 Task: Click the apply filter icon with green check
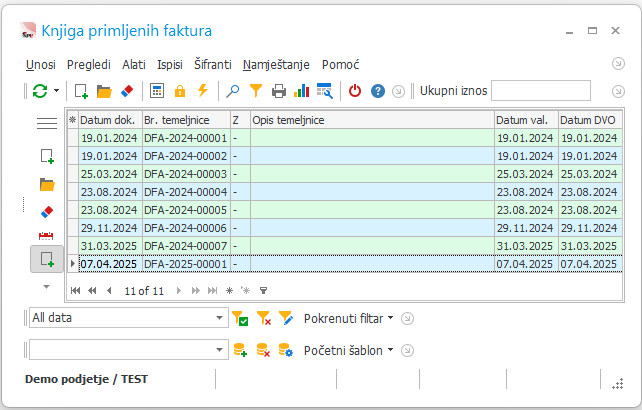click(x=240, y=318)
